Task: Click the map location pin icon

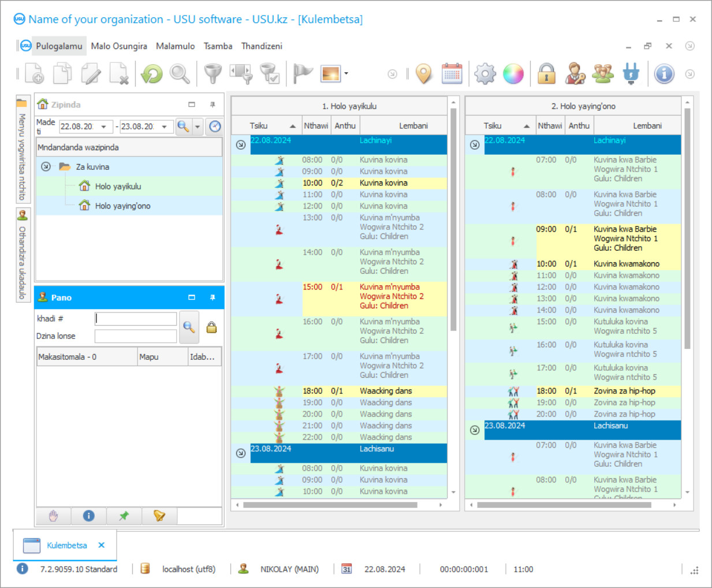Action: 424,74
